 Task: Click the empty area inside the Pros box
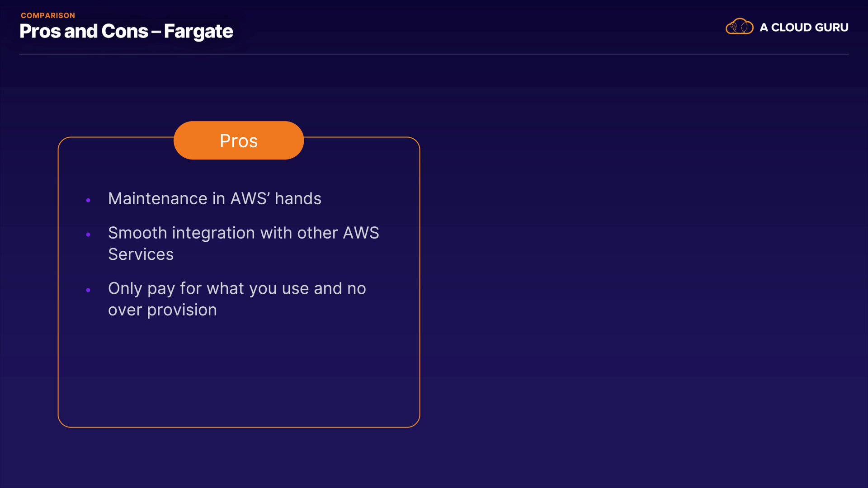(239, 375)
